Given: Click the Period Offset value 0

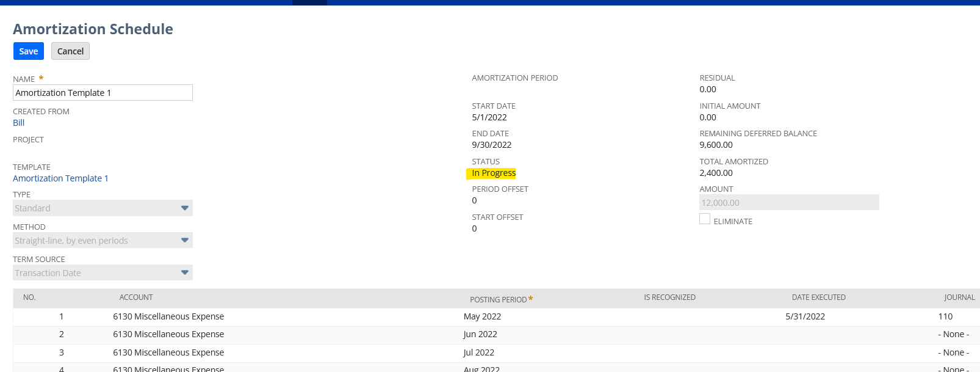Looking at the screenshot, I should coord(474,200).
